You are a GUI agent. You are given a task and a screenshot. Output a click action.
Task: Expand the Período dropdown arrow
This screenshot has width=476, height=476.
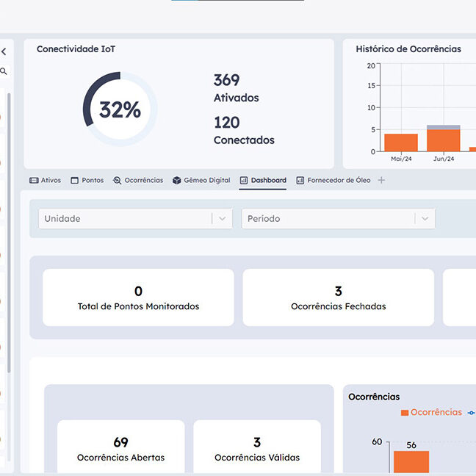click(425, 218)
